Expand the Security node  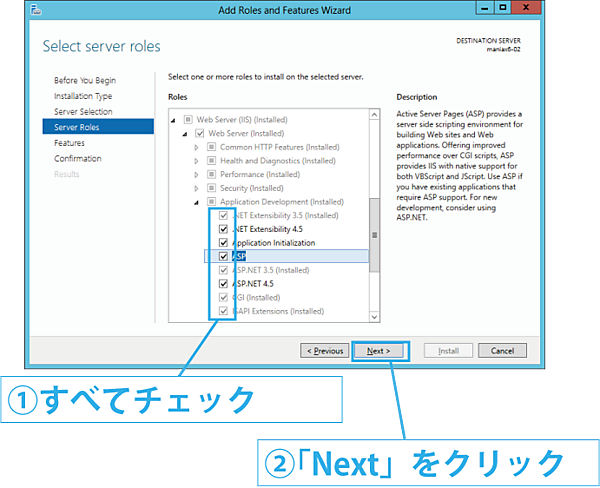click(196, 188)
